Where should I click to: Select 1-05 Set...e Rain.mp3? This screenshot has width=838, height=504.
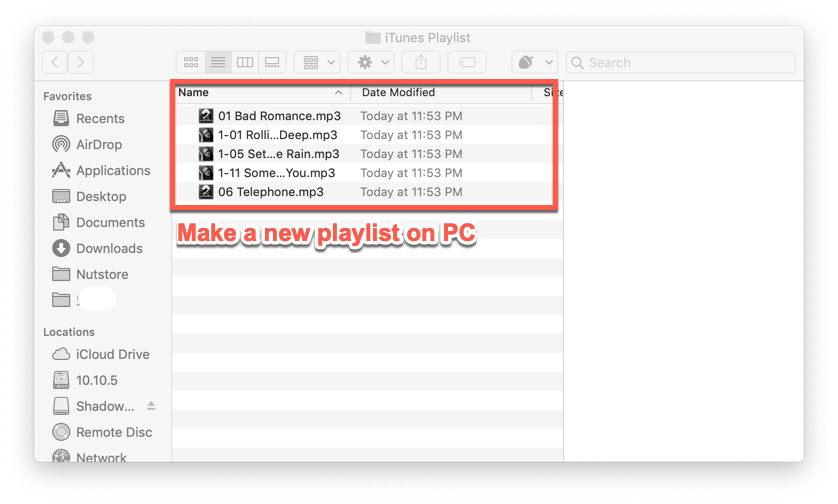278,154
